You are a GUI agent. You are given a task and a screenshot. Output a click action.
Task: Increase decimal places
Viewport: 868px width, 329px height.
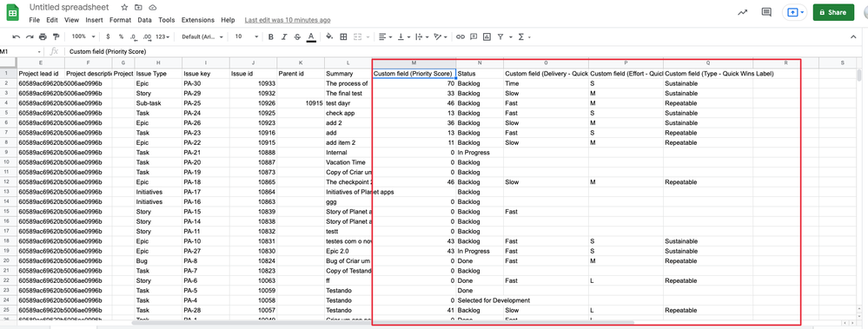[x=147, y=37]
